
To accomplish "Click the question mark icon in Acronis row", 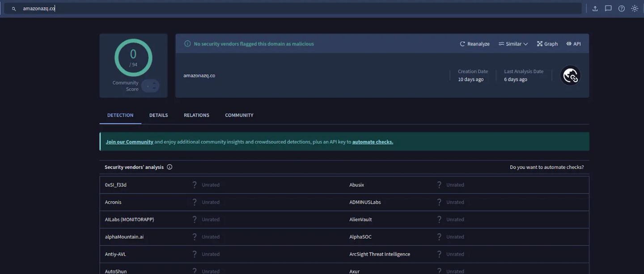I will point(195,202).
